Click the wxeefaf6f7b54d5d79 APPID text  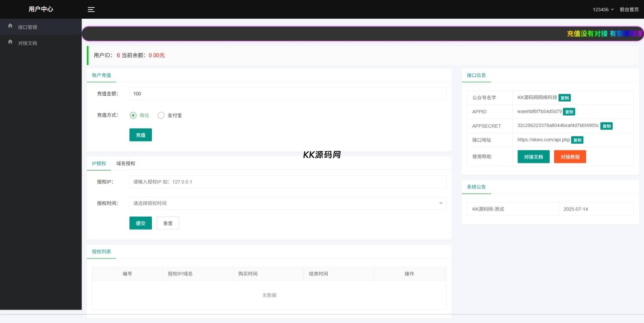point(539,111)
